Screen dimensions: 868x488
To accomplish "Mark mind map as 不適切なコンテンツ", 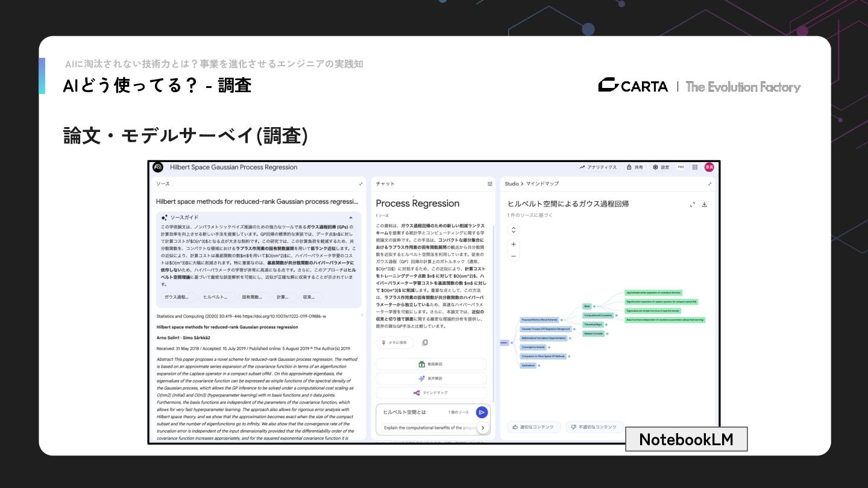I will click(594, 427).
